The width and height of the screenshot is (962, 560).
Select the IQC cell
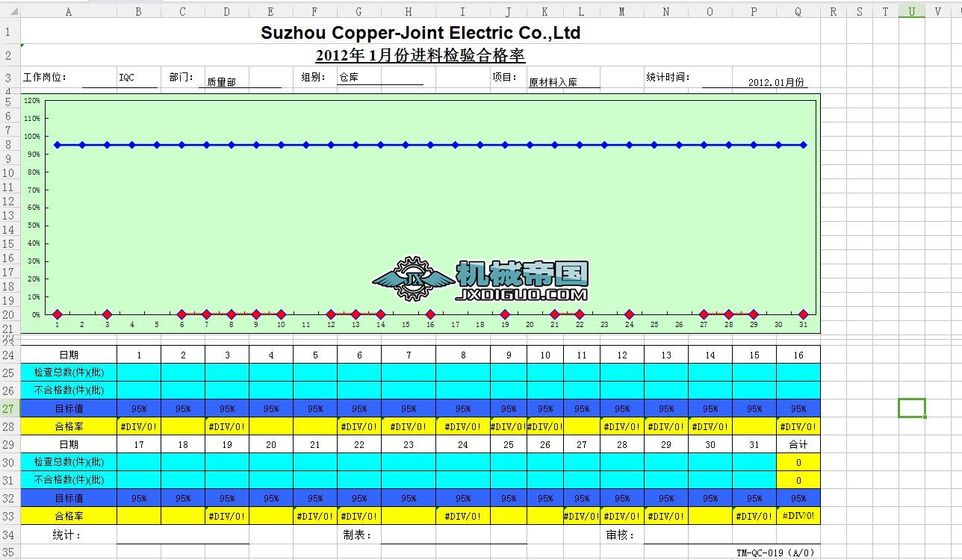[x=139, y=78]
